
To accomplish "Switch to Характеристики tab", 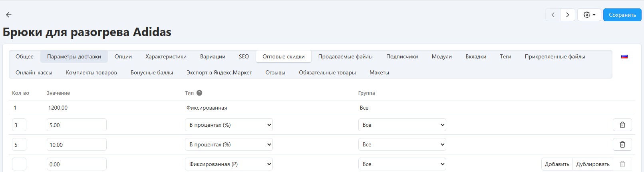I will point(166,56).
